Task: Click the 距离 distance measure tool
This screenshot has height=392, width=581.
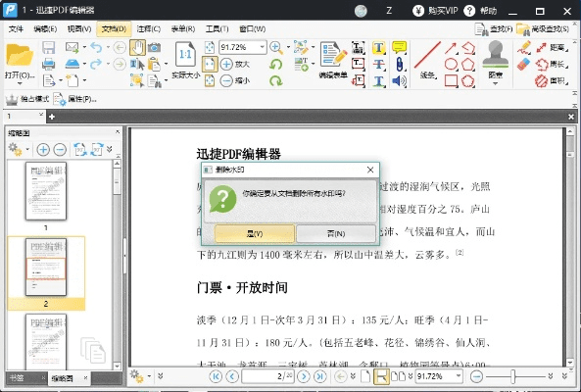Action: [552, 47]
